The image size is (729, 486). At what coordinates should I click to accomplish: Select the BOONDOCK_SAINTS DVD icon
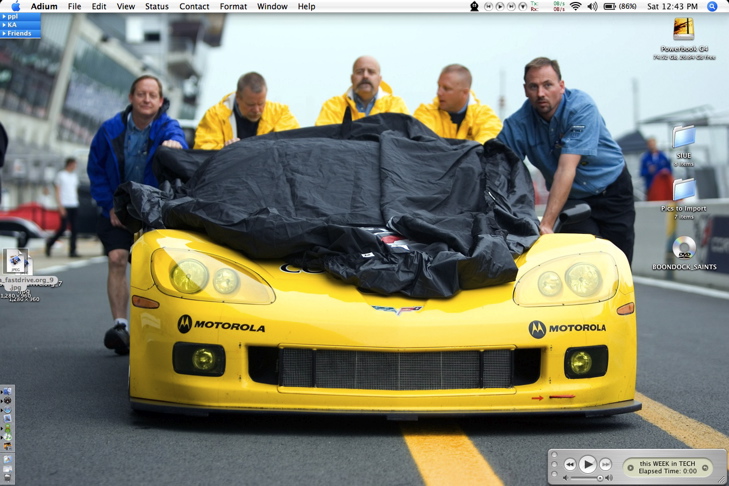click(x=684, y=247)
